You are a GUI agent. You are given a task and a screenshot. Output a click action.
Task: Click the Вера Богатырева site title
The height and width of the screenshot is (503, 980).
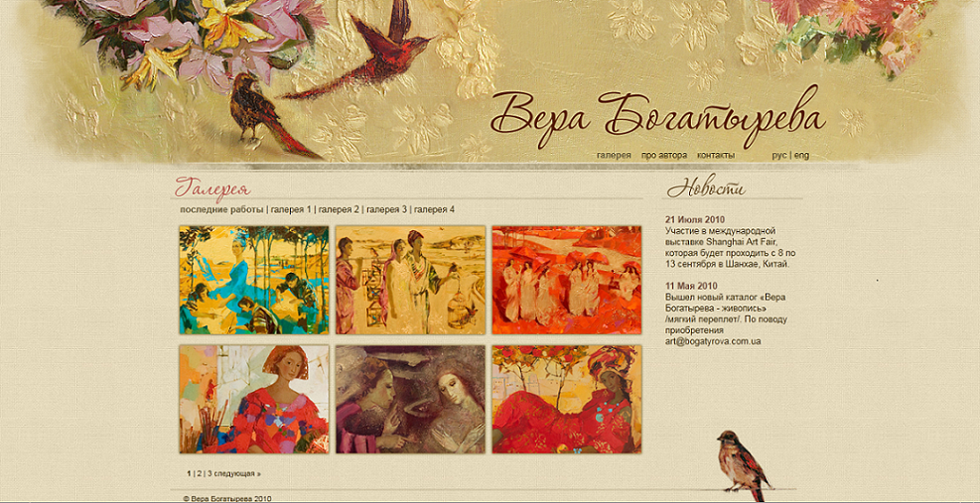[658, 117]
